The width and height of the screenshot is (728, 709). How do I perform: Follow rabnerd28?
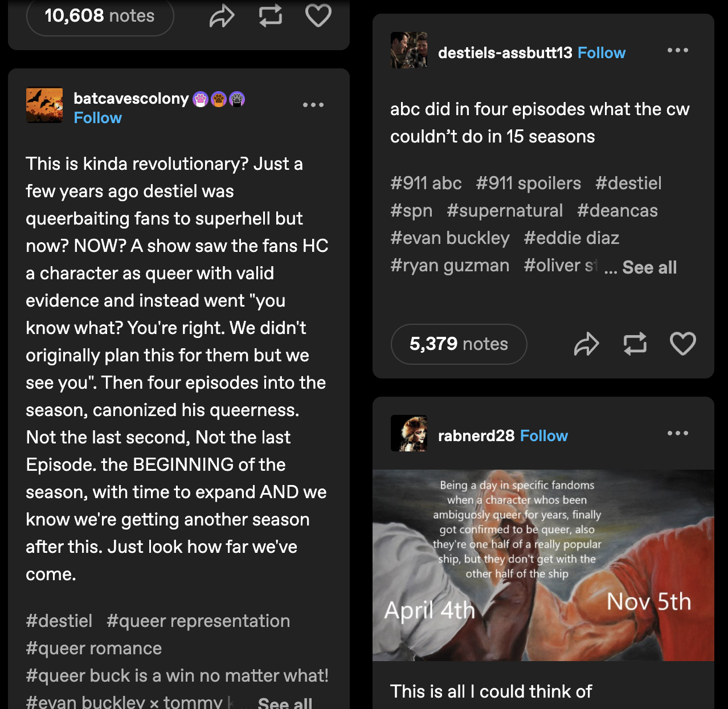point(544,436)
